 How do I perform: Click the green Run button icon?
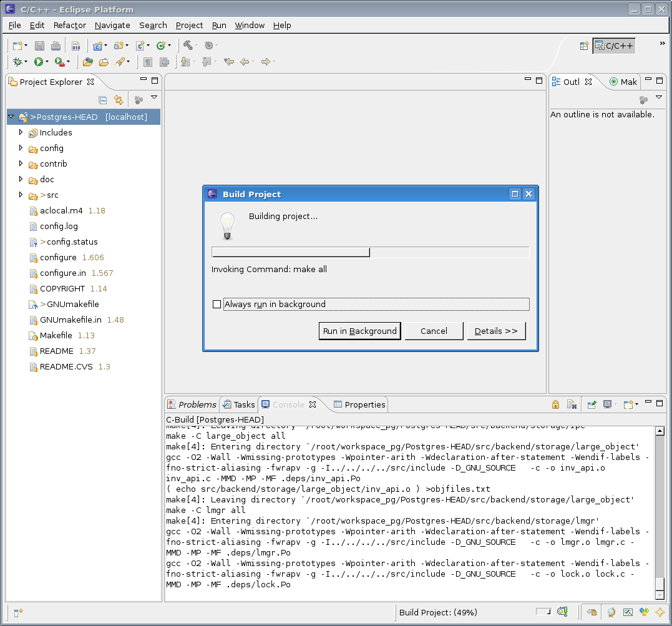pos(38,62)
